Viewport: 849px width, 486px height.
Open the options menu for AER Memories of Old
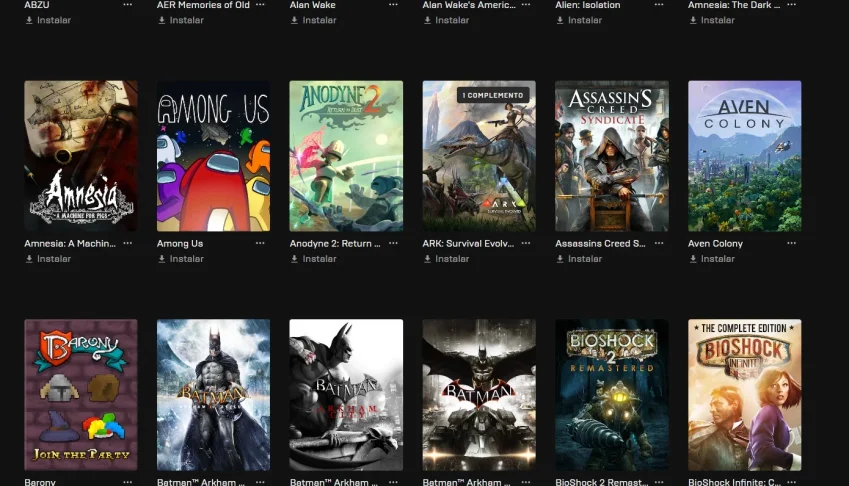click(x=260, y=5)
